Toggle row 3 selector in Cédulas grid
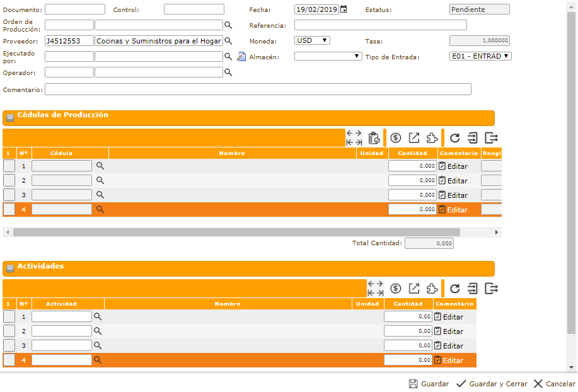 pos(9,195)
